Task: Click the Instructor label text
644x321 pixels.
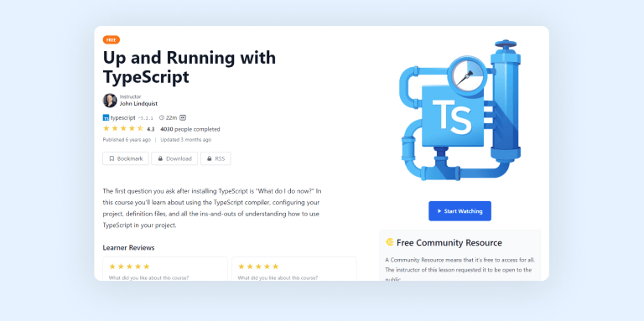Action: tap(130, 97)
